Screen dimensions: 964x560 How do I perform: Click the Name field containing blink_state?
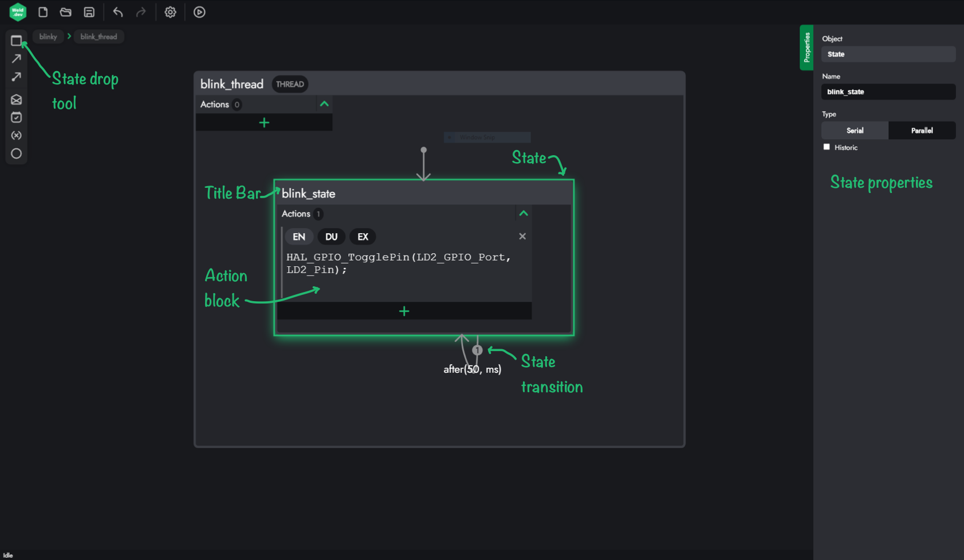[888, 92]
